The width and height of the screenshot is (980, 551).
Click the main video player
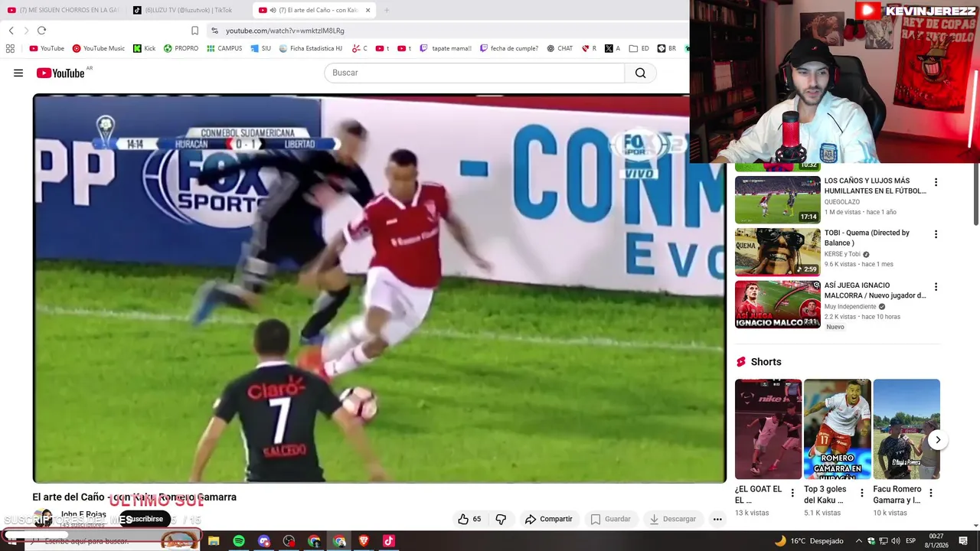[x=379, y=289]
